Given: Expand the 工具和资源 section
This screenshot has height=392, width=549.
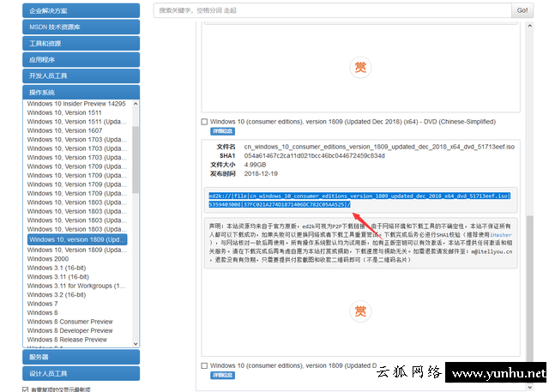Looking at the screenshot, I should tap(81, 44).
